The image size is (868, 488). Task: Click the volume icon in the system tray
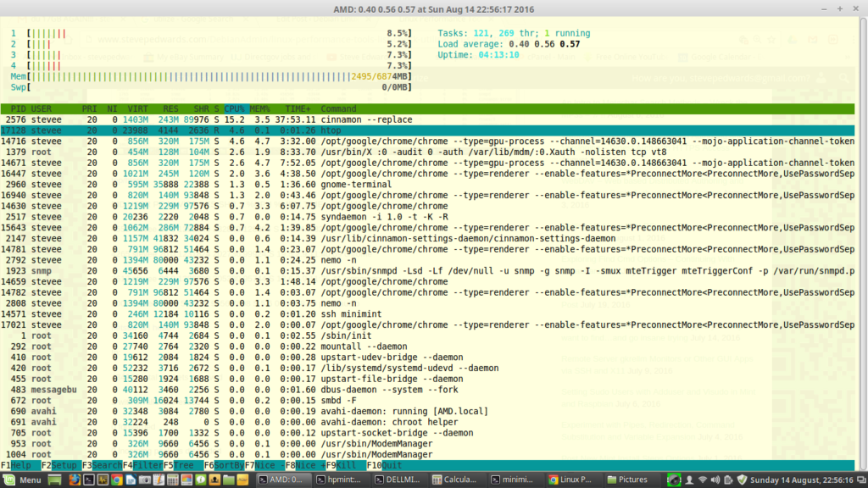(716, 480)
